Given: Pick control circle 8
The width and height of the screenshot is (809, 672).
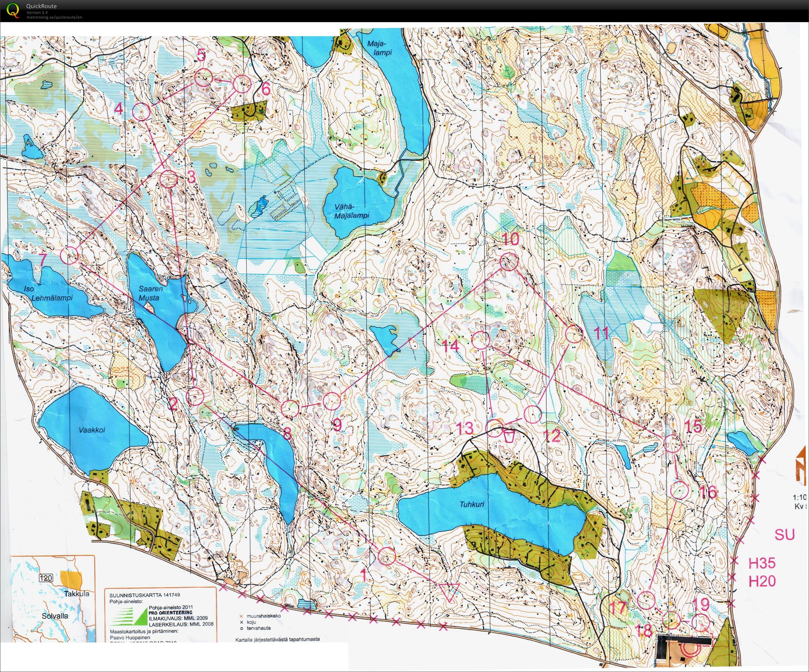Looking at the screenshot, I should [x=290, y=408].
